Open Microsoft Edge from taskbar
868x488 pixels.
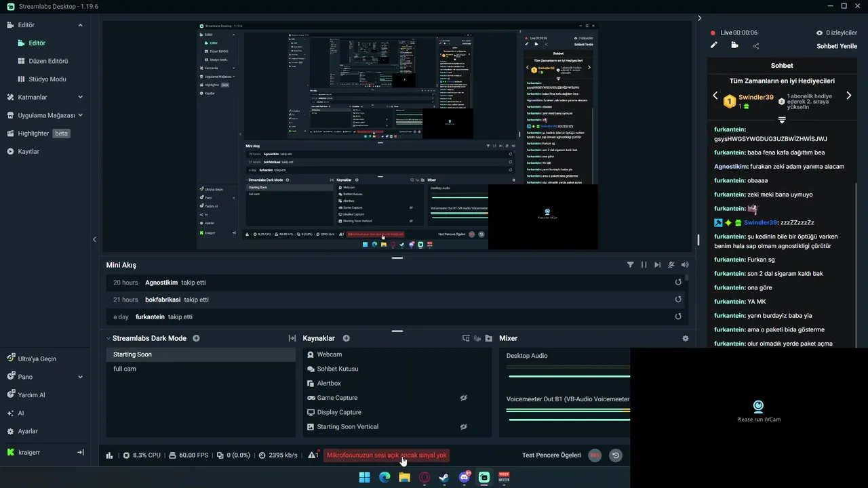coord(384,477)
